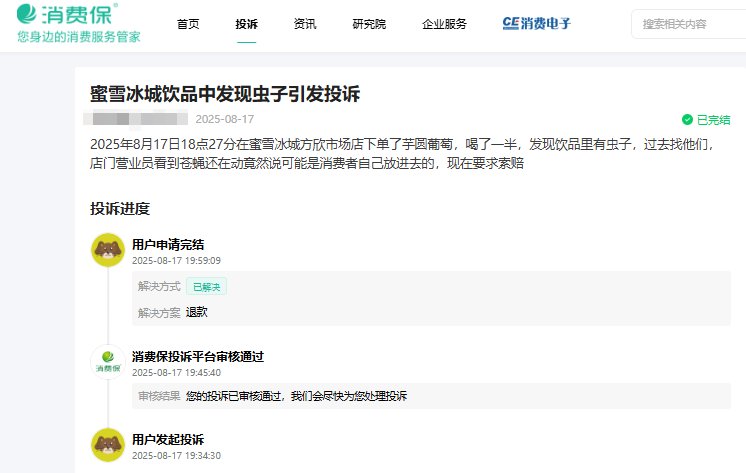The height and width of the screenshot is (473, 746).
Task: Open the 企业服务 menu item
Action: [444, 24]
